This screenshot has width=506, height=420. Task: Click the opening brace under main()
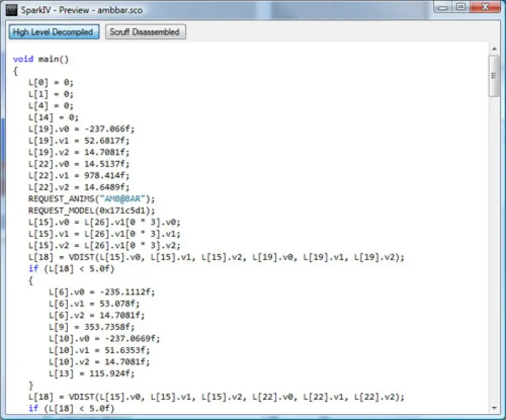tap(15, 70)
